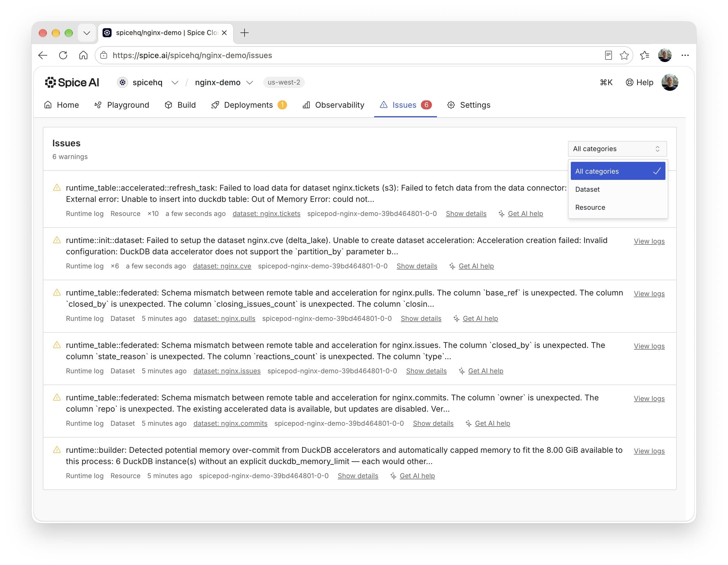Show details for nginx.tickets issue

pyautogui.click(x=466, y=214)
